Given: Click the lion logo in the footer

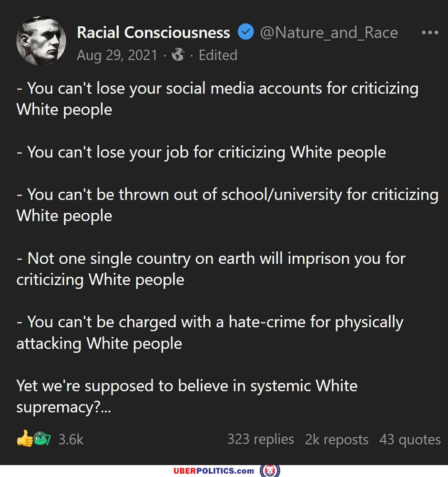Looking at the screenshot, I should coord(270,471).
